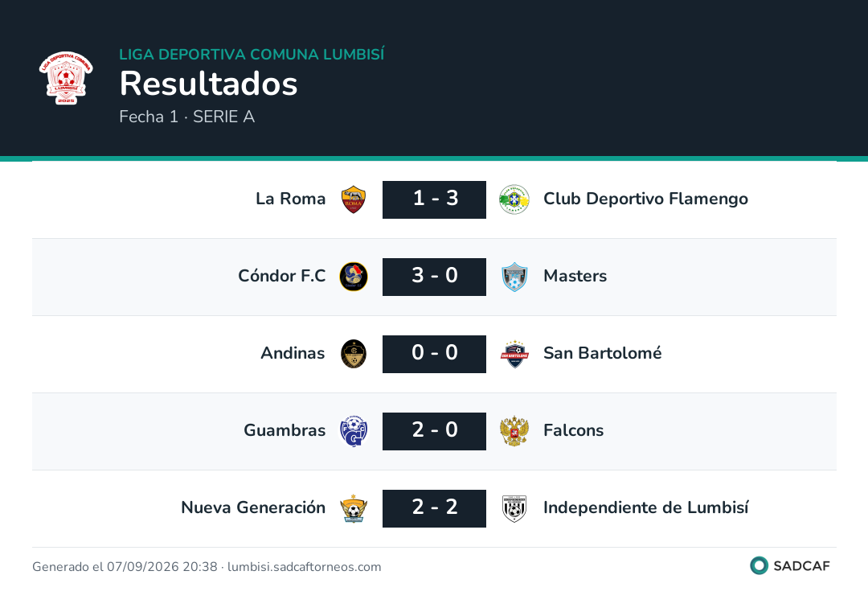Click the Masters team shield icon
Screen dimensions: 868x608
[x=514, y=277]
